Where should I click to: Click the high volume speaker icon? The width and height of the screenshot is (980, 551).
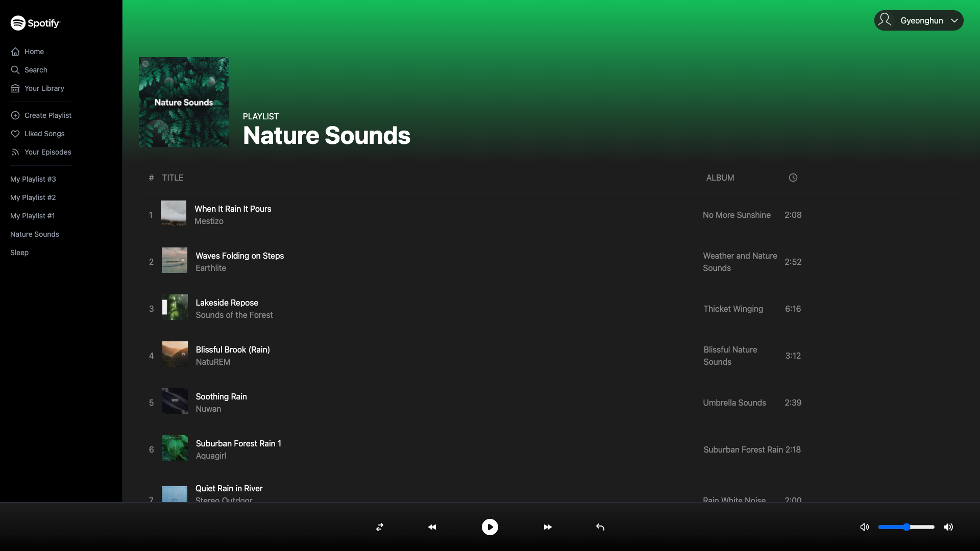coord(948,527)
